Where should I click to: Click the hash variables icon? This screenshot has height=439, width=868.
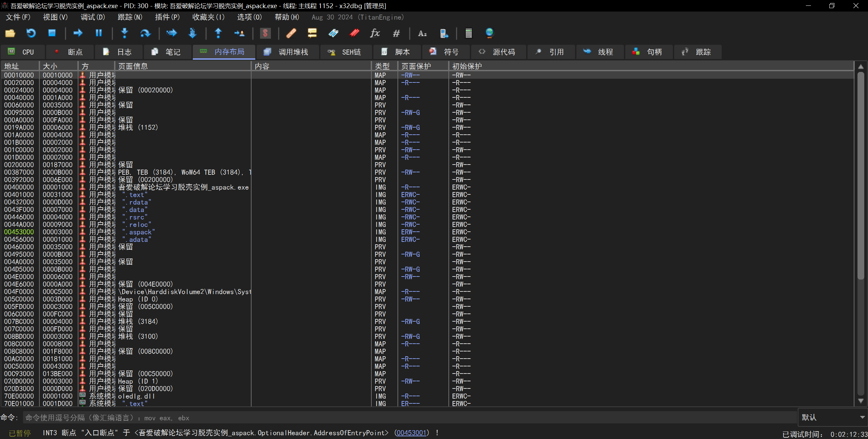tap(396, 33)
